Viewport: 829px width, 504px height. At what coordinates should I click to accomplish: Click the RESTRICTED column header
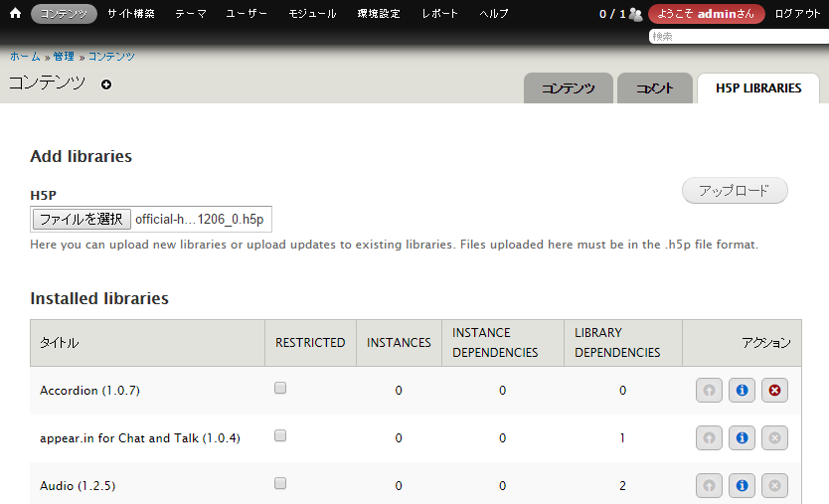click(x=310, y=343)
